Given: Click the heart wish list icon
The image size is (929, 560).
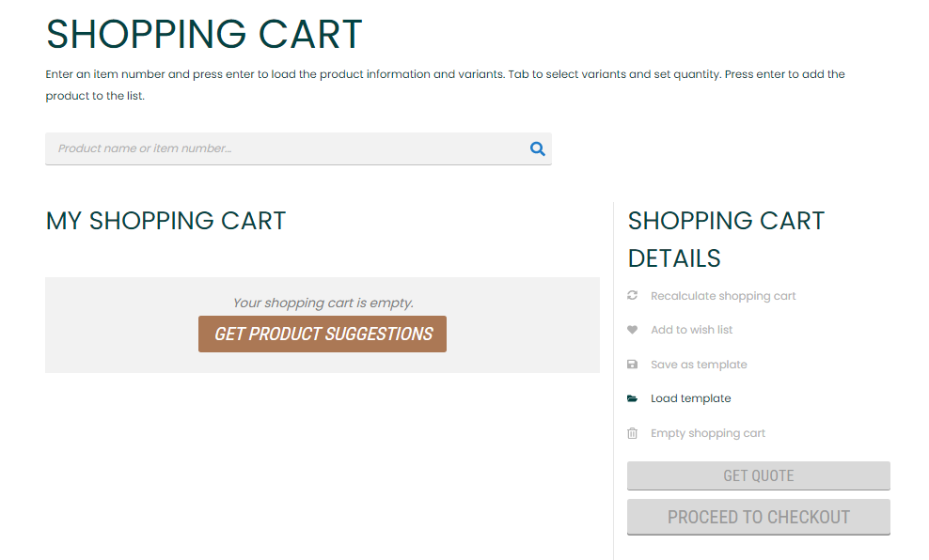Looking at the screenshot, I should [x=632, y=330].
